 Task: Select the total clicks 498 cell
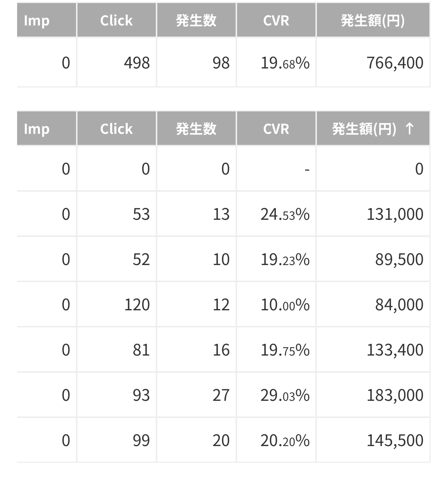pos(137,63)
